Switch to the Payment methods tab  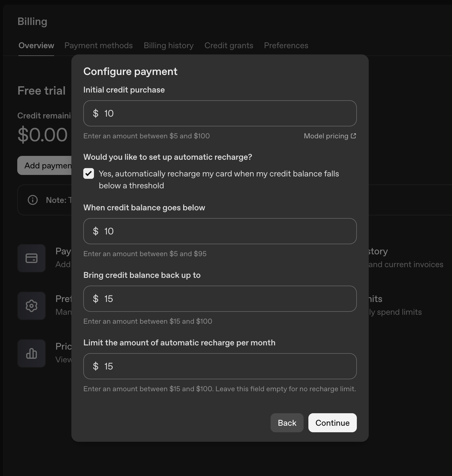click(98, 46)
